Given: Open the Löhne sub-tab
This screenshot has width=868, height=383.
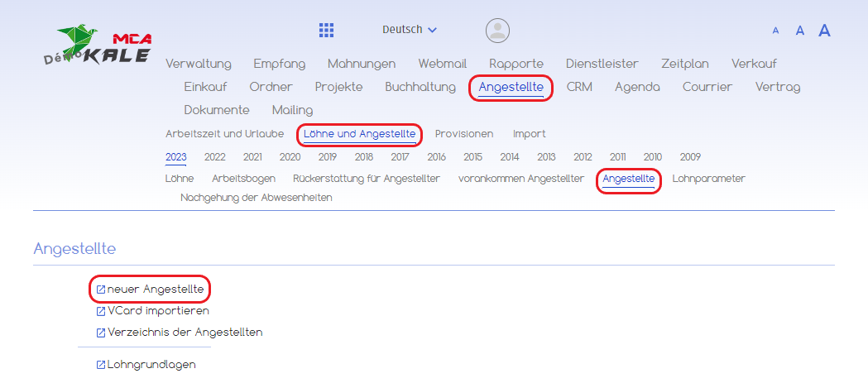Looking at the screenshot, I should pos(180,179).
